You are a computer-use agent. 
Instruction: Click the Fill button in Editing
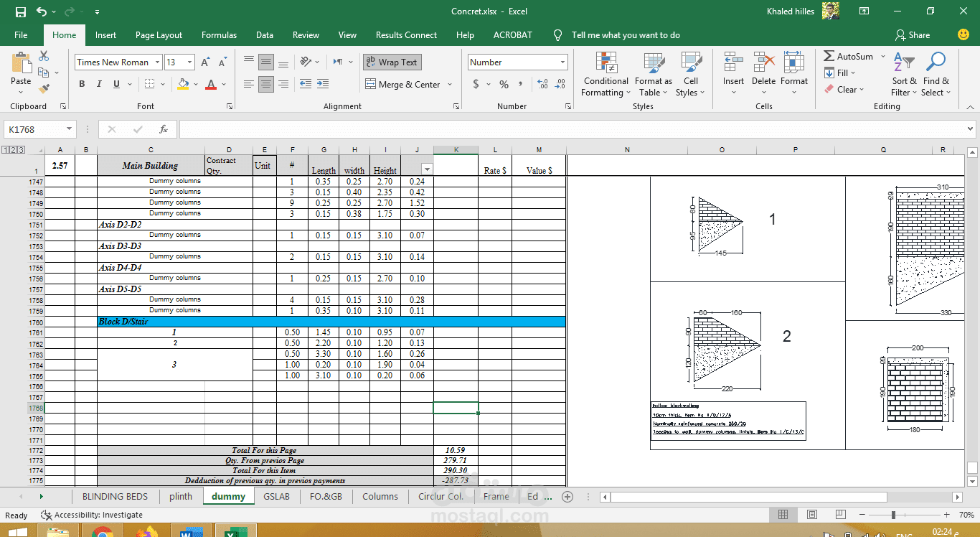coord(839,73)
